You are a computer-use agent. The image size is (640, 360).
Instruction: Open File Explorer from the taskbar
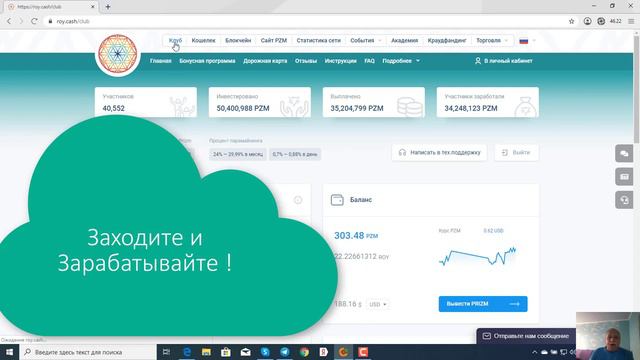tap(206, 352)
